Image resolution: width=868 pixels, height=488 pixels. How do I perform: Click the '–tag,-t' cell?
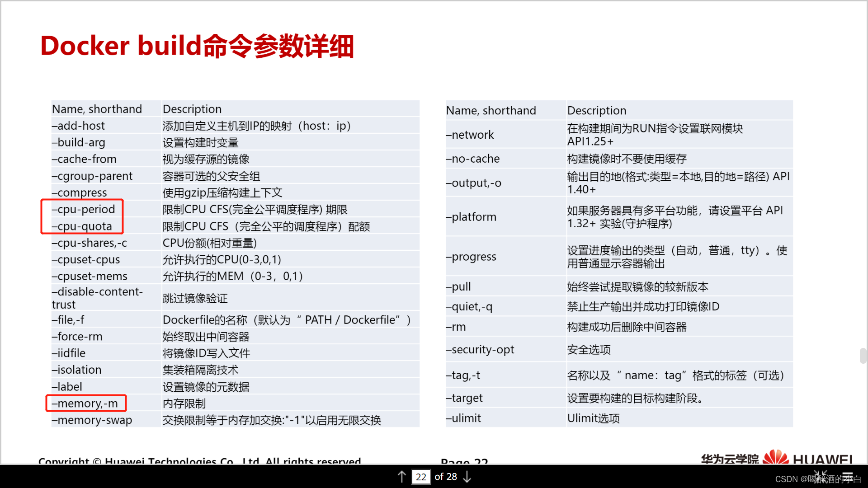(506, 375)
